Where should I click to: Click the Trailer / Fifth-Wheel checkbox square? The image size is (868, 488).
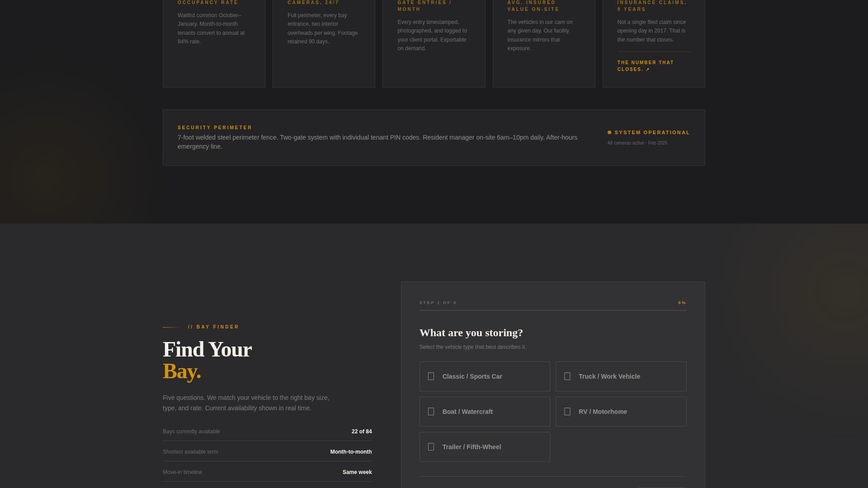pyautogui.click(x=431, y=446)
